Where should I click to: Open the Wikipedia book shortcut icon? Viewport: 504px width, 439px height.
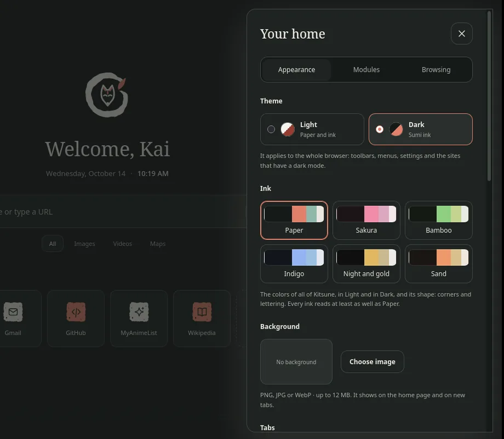[x=202, y=311]
